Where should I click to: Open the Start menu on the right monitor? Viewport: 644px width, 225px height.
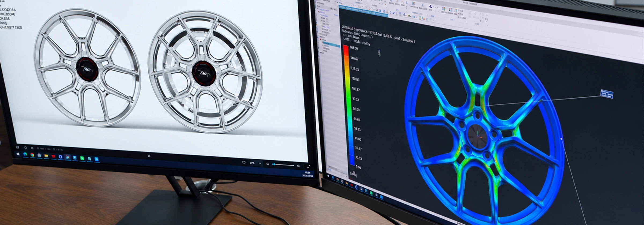point(328,176)
